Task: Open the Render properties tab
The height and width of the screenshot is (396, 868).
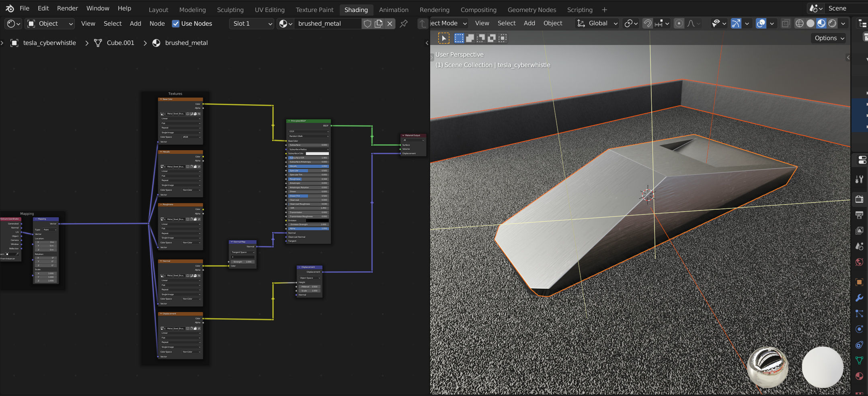Action: (860, 199)
